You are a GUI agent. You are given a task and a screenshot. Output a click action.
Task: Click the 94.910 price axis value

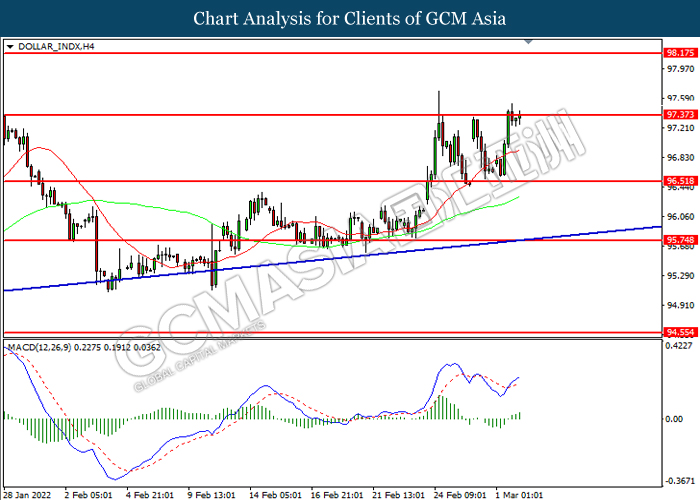click(681, 305)
